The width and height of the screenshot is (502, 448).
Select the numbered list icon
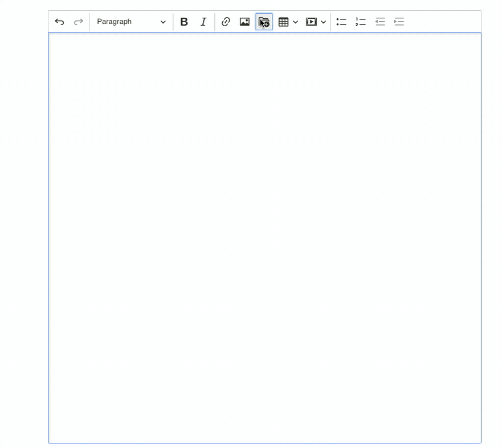point(360,22)
